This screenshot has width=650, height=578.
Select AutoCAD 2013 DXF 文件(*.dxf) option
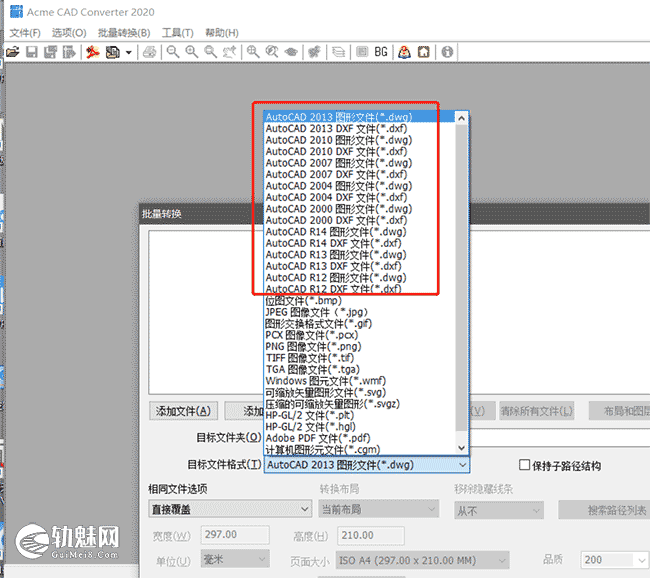coord(359,129)
